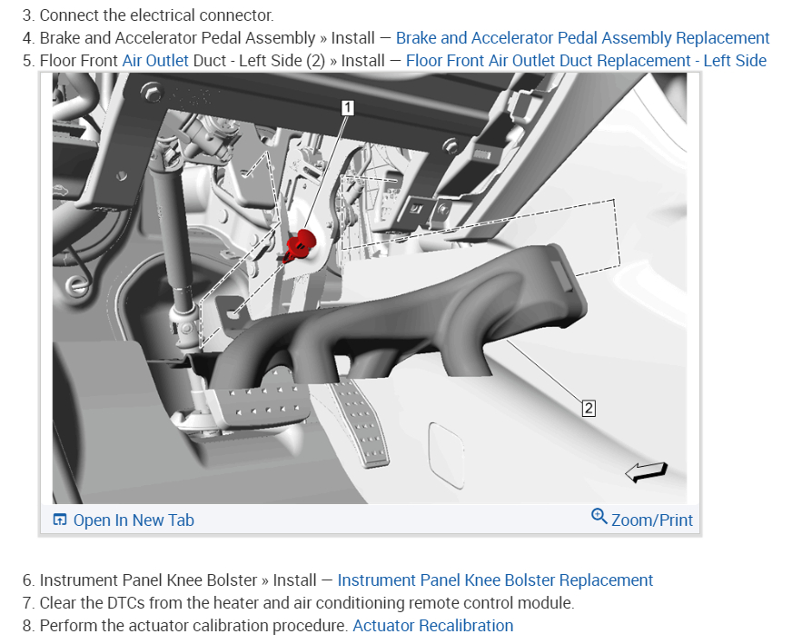Click text 'Connect the electrical connector.'
The image size is (812, 644).
click(x=156, y=15)
